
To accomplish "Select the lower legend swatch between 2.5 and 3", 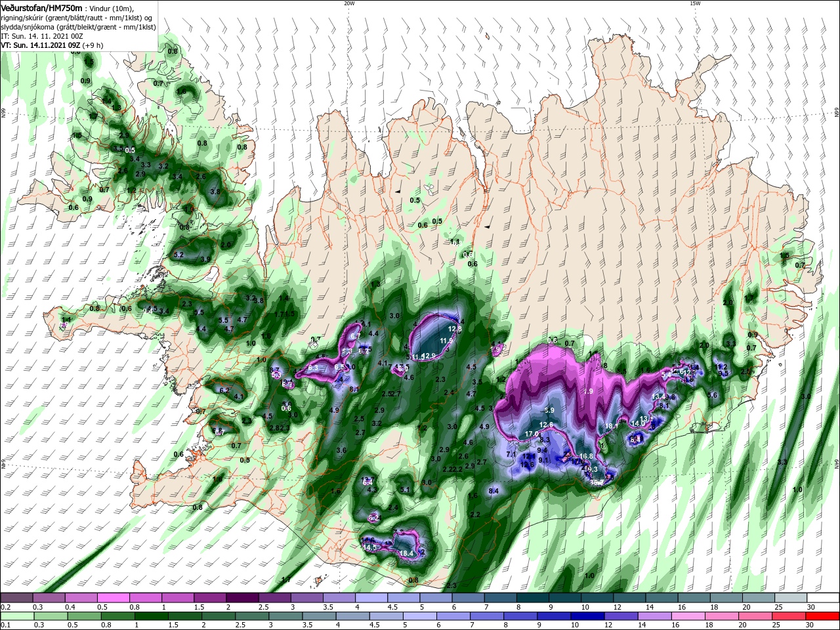I will pos(251,616).
